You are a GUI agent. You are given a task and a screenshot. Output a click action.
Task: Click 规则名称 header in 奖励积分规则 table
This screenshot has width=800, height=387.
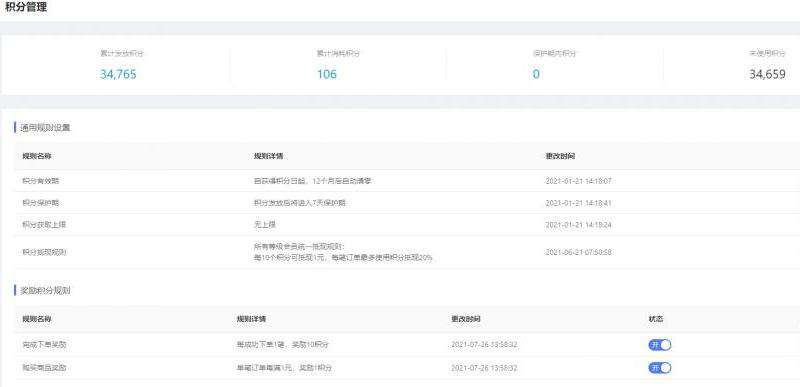(36, 319)
